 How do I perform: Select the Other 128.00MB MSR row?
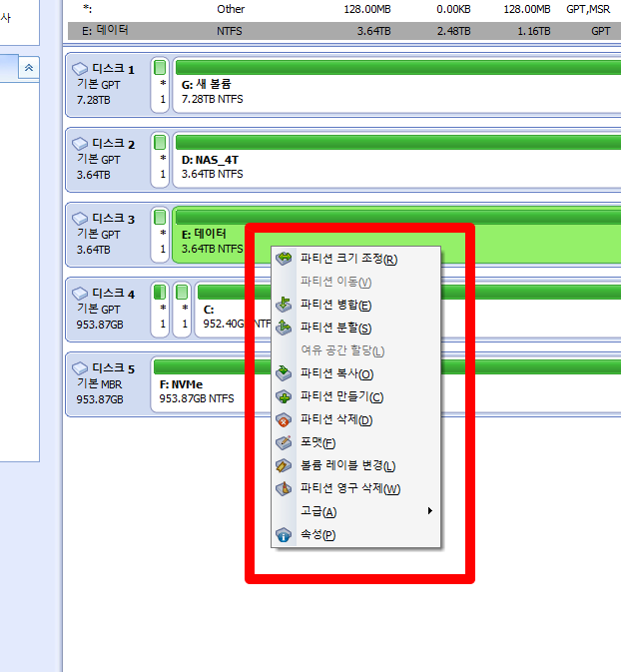[x=344, y=9]
